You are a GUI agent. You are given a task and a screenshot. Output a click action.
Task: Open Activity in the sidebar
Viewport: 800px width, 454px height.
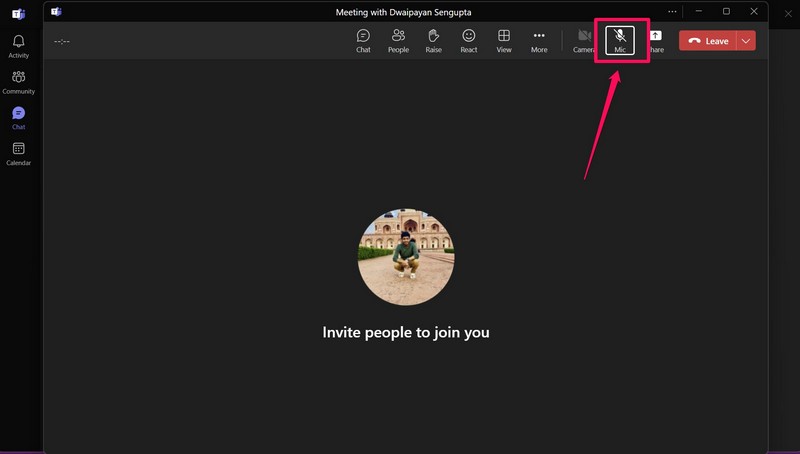(18, 46)
